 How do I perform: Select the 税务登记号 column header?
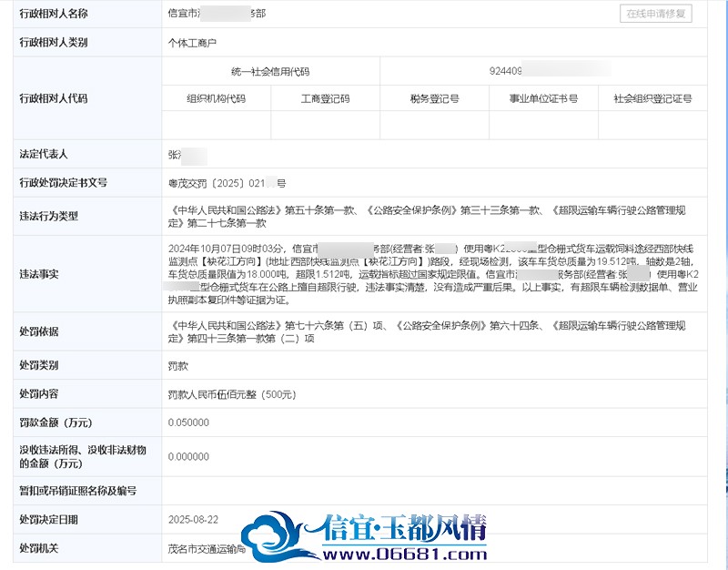435,98
